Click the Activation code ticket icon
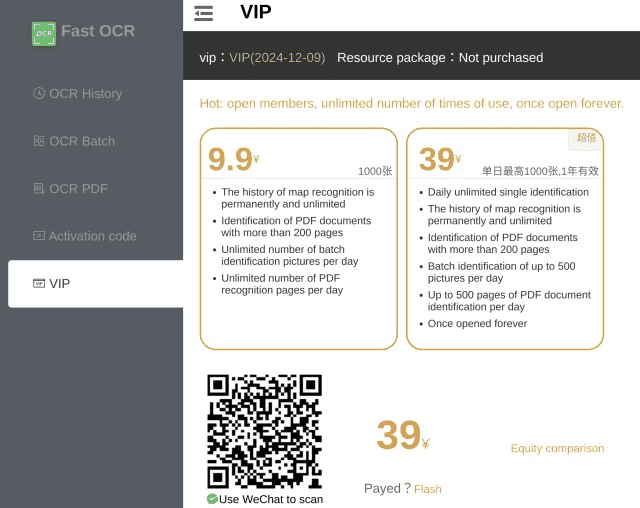The image size is (640, 508). [39, 236]
